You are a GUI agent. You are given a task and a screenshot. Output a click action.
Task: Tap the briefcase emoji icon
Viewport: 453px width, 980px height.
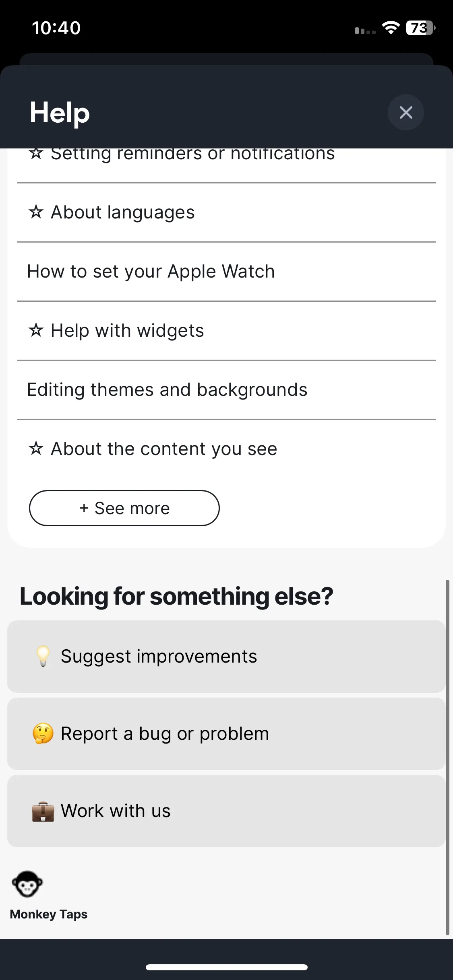[x=43, y=811]
